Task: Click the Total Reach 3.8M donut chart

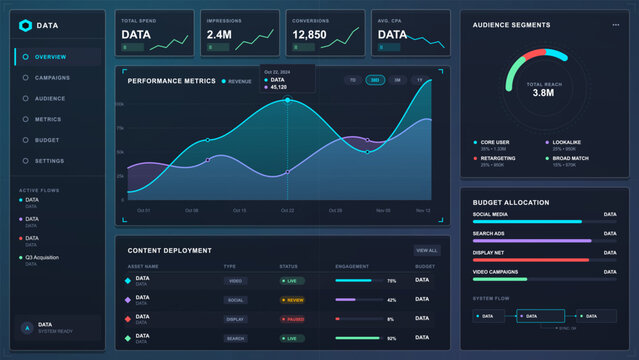Action: (x=544, y=89)
